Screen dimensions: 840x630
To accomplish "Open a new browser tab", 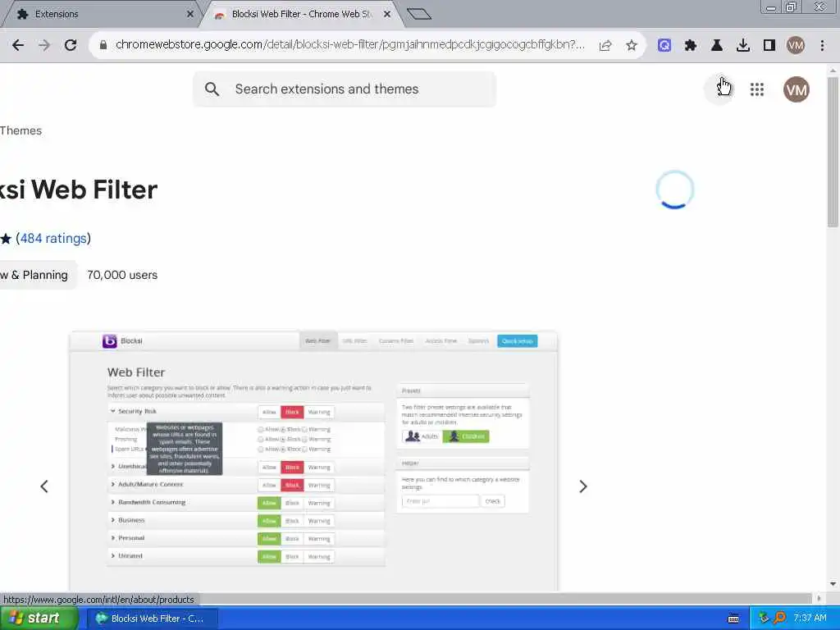I will coord(419,14).
